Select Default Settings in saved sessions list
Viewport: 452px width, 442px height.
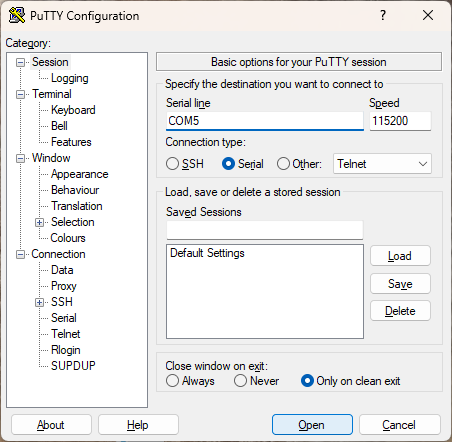click(x=207, y=253)
